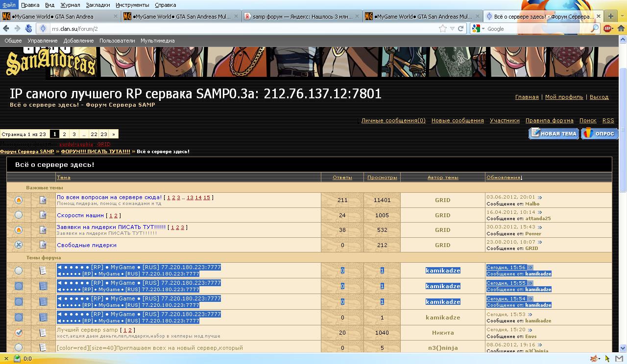The height and width of the screenshot is (364, 627).
Task: Open the Правка menu
Action: pyautogui.click(x=30, y=5)
